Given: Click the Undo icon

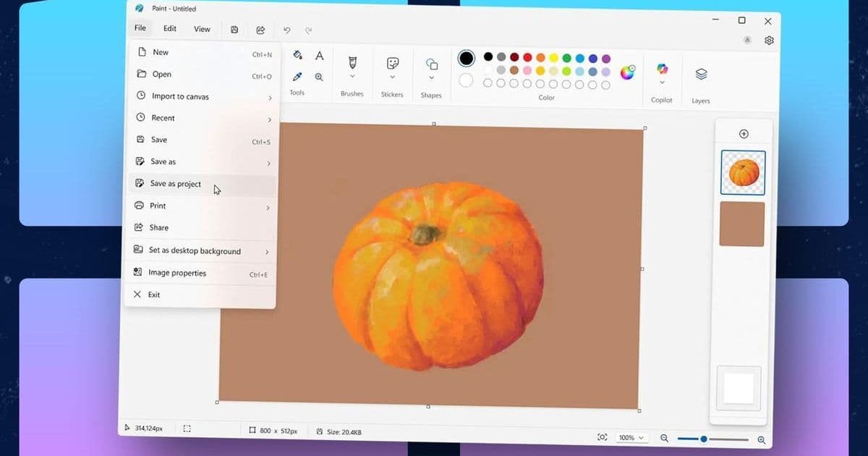Looking at the screenshot, I should (x=286, y=30).
